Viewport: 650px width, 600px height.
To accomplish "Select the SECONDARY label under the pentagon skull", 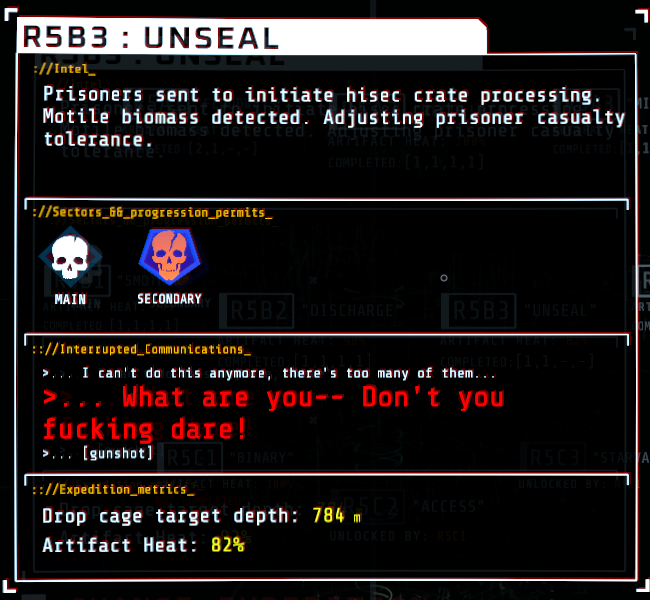I will pyautogui.click(x=169, y=299).
